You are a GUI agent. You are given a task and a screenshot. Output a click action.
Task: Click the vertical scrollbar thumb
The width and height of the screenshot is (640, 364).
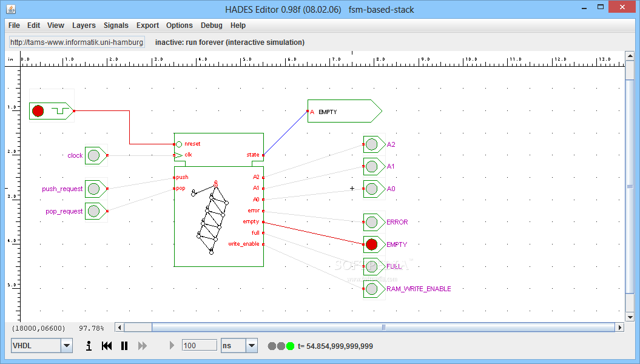click(630, 186)
